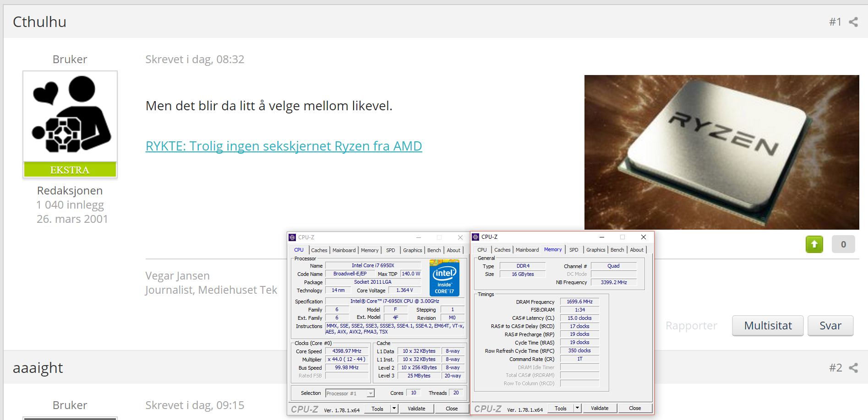
Task: Switch to Caches tab in left CPU-Z
Action: pos(319,250)
